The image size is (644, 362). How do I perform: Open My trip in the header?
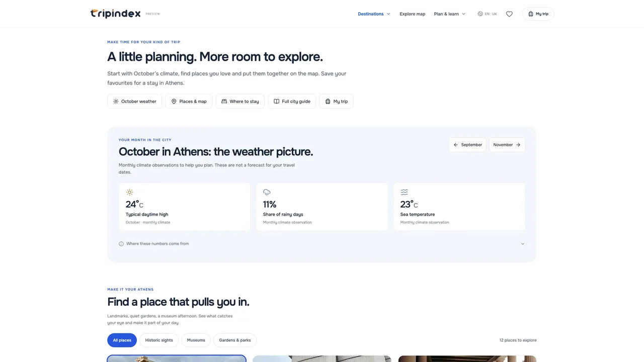pos(538,14)
